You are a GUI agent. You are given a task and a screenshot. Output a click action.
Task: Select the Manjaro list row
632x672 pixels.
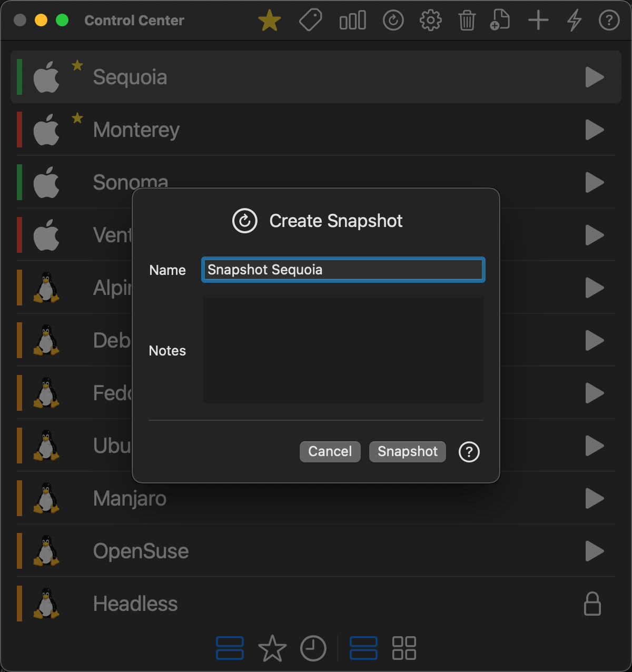coord(316,498)
